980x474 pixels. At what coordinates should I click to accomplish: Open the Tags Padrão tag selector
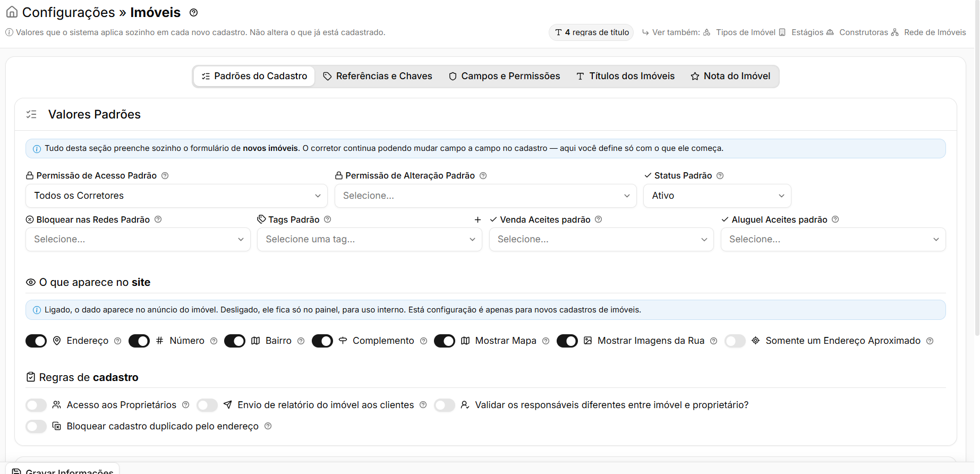click(x=370, y=239)
